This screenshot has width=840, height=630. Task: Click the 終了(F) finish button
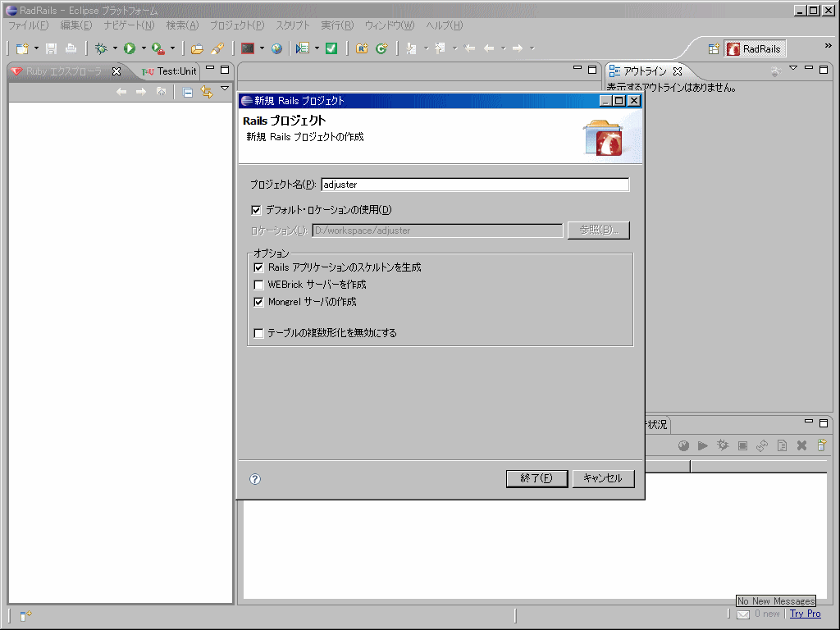(536, 478)
